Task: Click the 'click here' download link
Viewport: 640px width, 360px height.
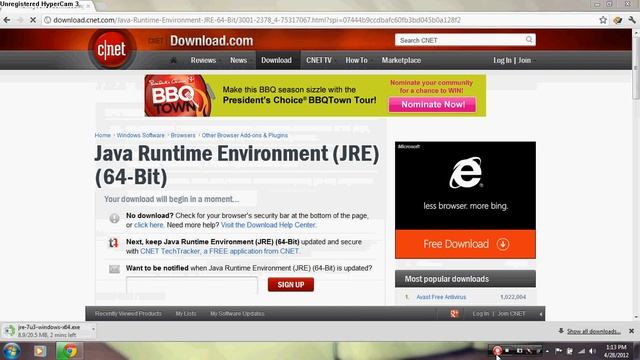Action: pyautogui.click(x=149, y=225)
